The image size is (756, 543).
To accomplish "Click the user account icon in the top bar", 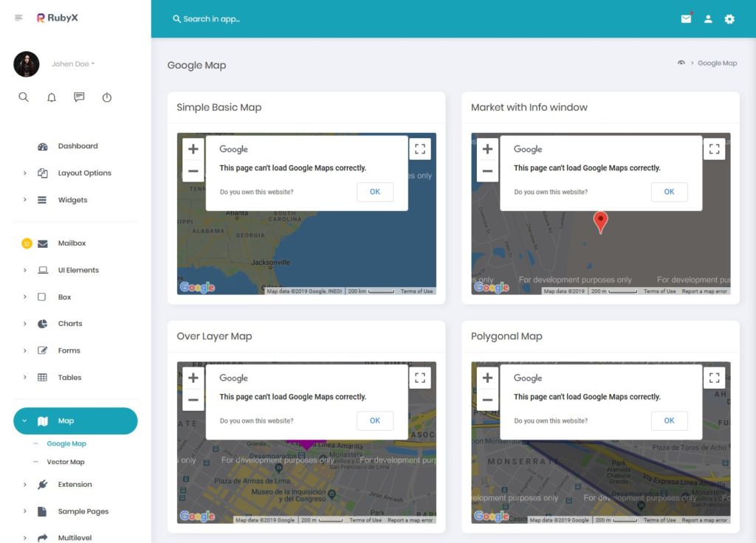I will pyautogui.click(x=708, y=18).
